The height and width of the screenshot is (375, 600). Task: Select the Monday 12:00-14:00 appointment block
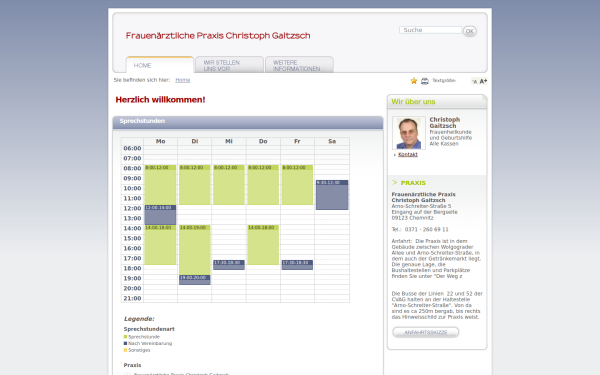(x=160, y=215)
